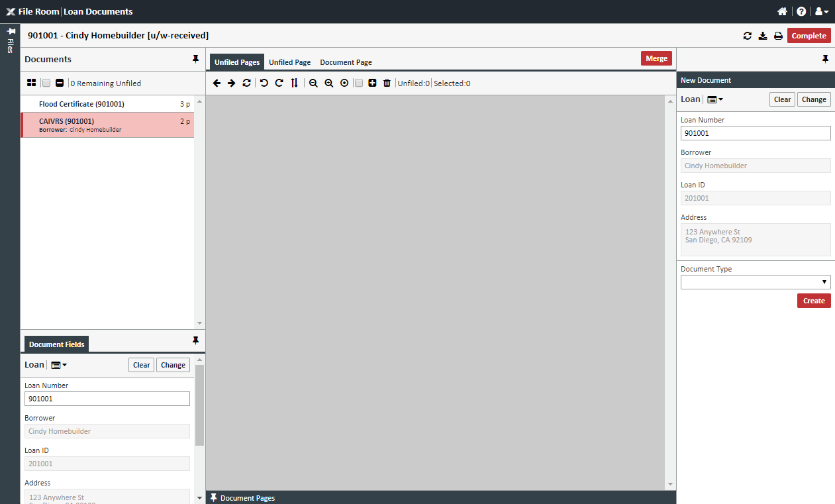Select the CAIVRS document for Cindy Homebuilder
This screenshot has width=835, height=504.
tap(107, 125)
